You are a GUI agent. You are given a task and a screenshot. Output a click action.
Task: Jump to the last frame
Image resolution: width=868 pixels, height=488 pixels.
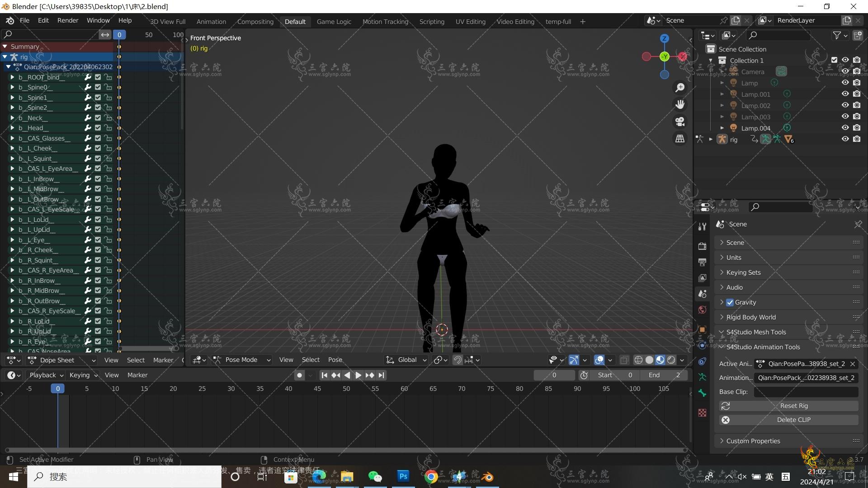381,375
